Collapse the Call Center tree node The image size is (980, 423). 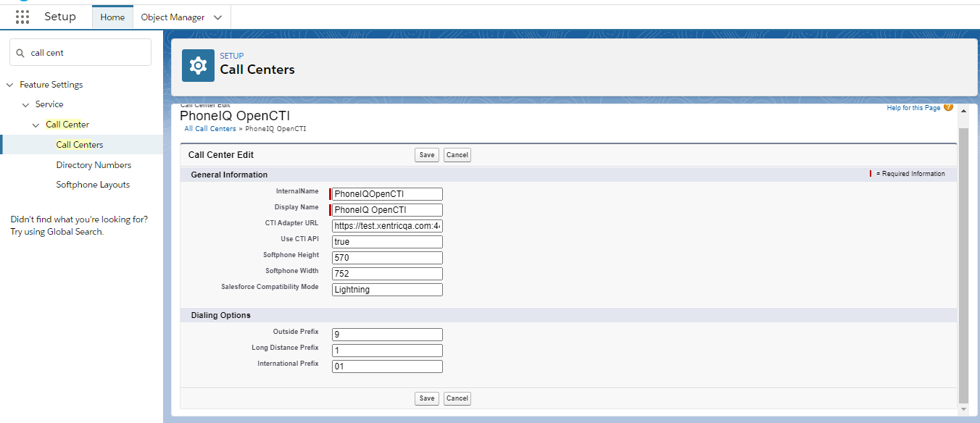click(x=36, y=125)
